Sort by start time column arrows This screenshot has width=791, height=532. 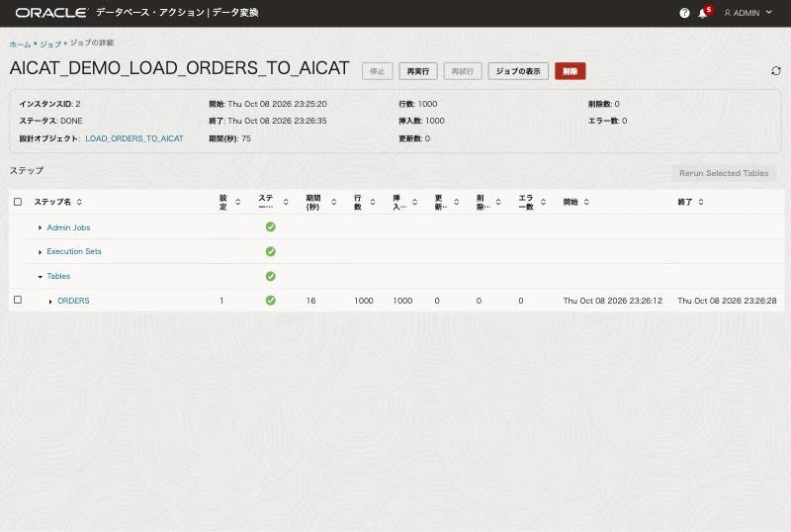[586, 202]
